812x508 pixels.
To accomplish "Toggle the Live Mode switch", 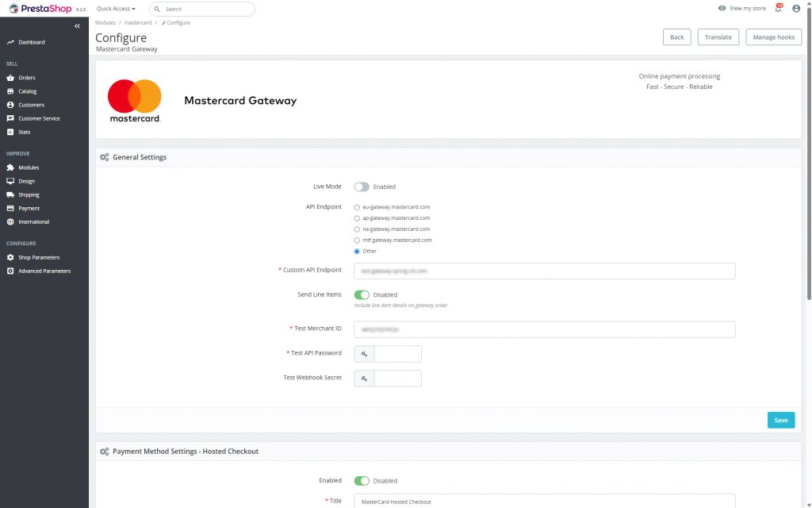I will point(362,187).
